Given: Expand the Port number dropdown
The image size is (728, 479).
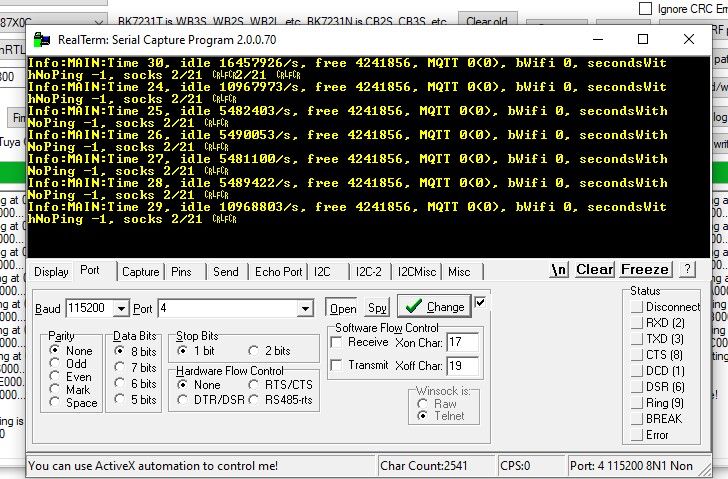Looking at the screenshot, I should coord(306,309).
